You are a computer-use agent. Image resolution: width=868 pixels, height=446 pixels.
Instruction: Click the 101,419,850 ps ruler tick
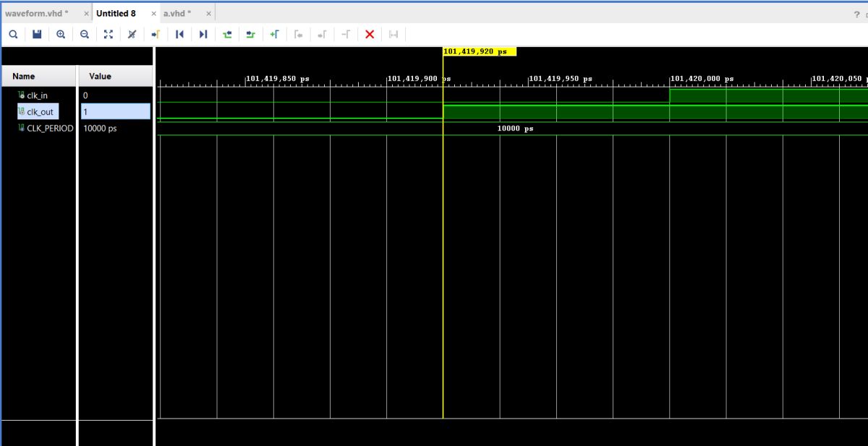pyautogui.click(x=277, y=78)
